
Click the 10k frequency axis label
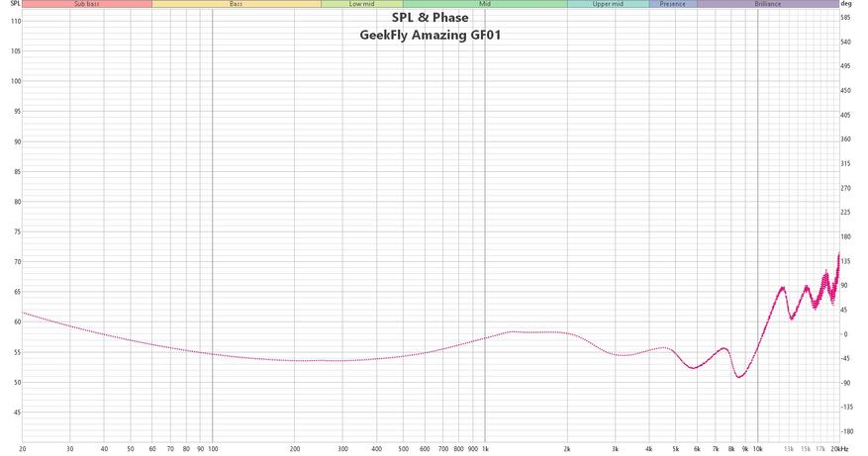(x=758, y=449)
